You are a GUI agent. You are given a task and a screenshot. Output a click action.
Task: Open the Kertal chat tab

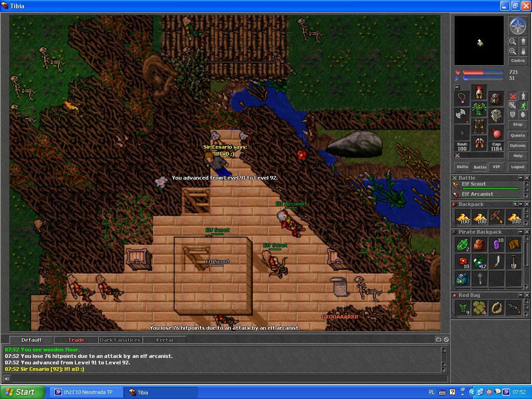(x=164, y=339)
